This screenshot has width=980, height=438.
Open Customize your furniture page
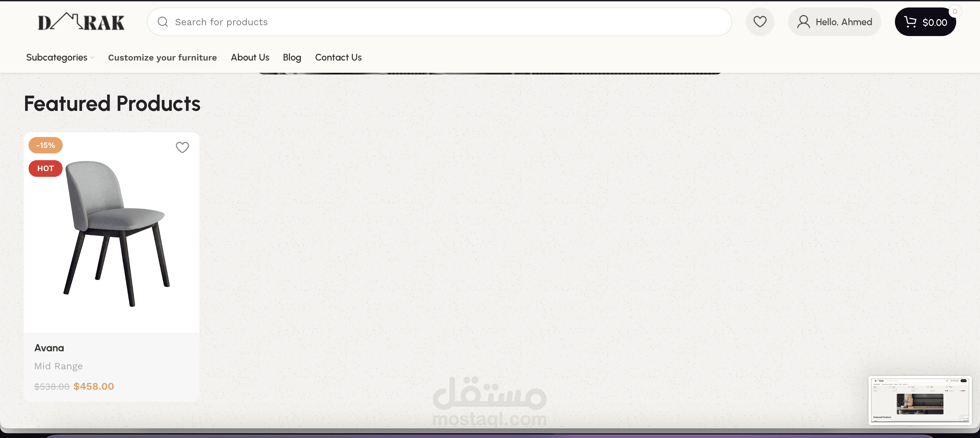162,57
